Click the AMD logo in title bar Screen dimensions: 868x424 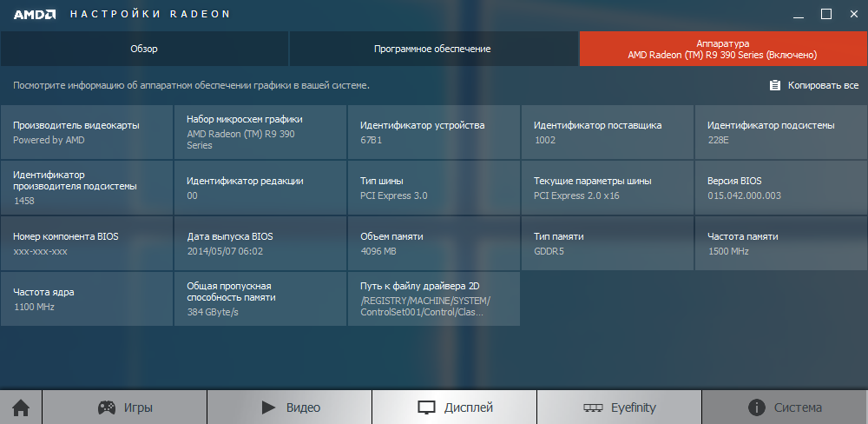[35, 15]
